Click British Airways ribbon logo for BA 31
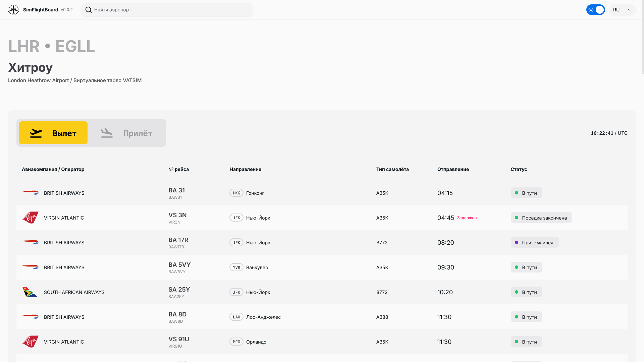Viewport: 644px width, 362px height. point(30,193)
